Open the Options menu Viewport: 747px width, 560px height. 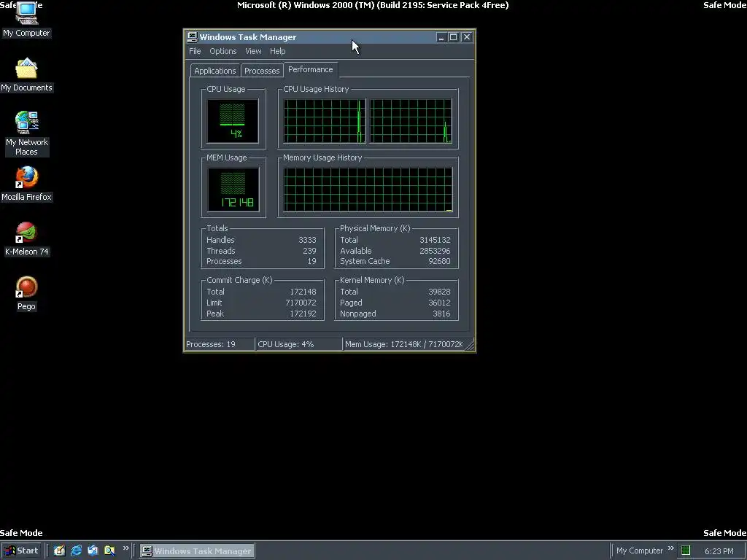tap(223, 51)
